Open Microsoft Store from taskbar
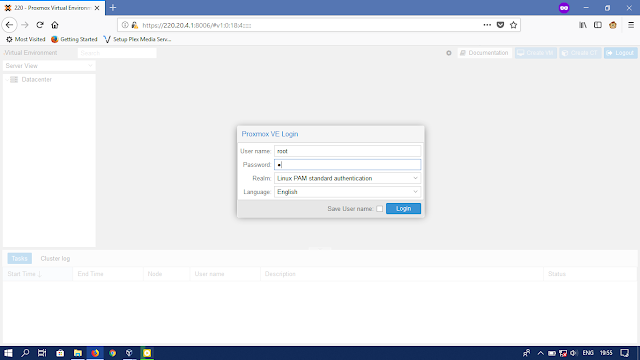Image resolution: width=640 pixels, height=360 pixels. [x=60, y=353]
